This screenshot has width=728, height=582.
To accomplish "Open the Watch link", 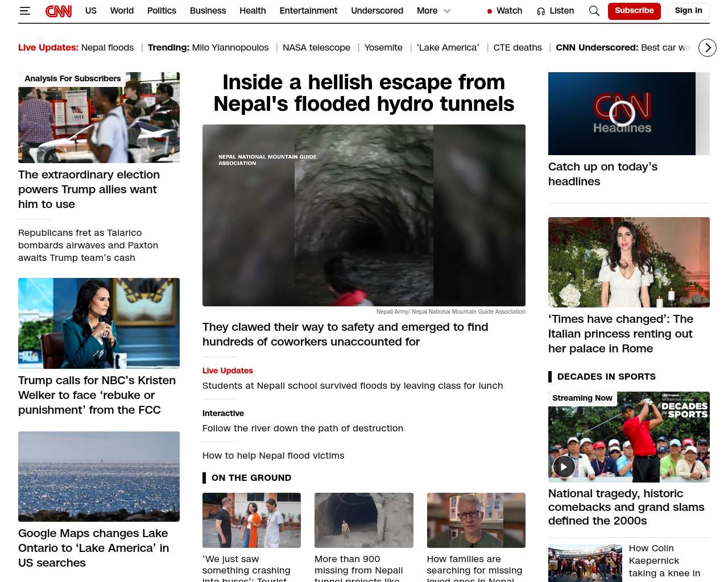I will pyautogui.click(x=509, y=11).
